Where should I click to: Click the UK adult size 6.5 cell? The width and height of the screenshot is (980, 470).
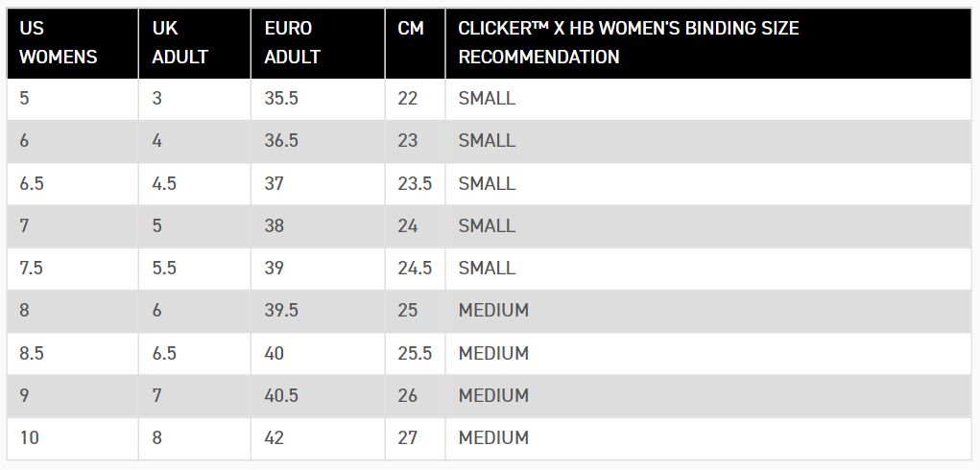(164, 353)
